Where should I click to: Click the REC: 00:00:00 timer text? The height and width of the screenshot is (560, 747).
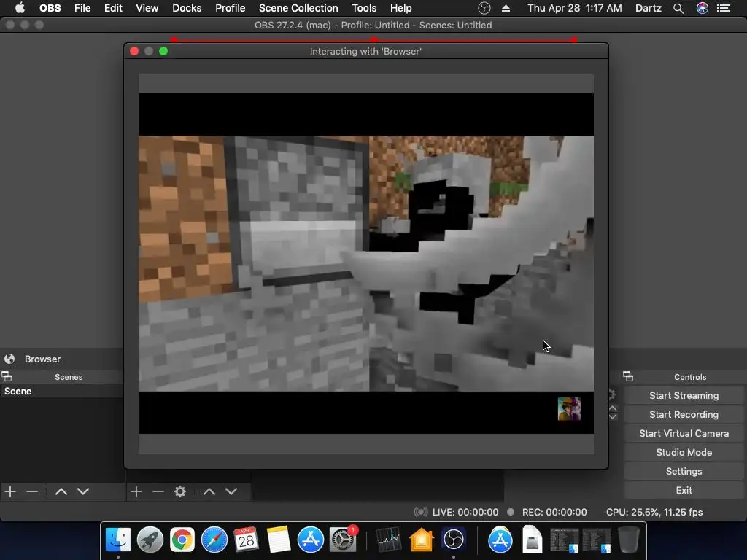click(x=554, y=512)
